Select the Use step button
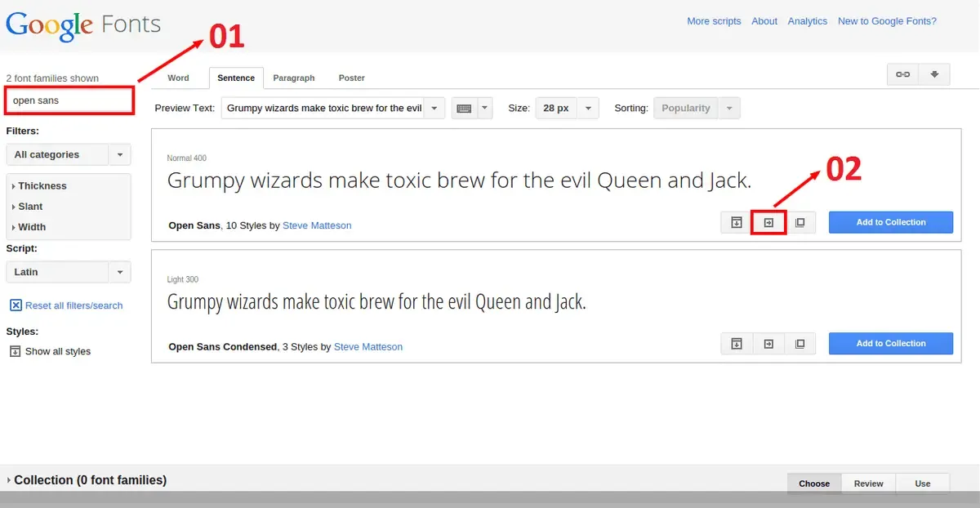Screen dimensions: 980x508 (x=923, y=483)
